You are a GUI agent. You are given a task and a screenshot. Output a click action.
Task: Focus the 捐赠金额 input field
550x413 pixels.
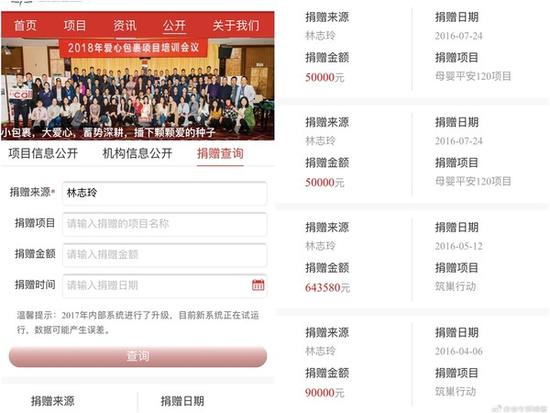pyautogui.click(x=165, y=254)
